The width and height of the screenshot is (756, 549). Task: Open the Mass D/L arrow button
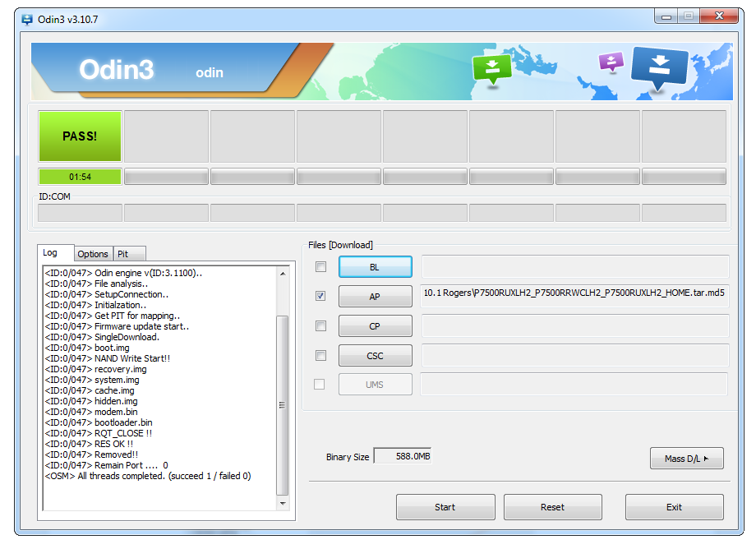point(687,459)
